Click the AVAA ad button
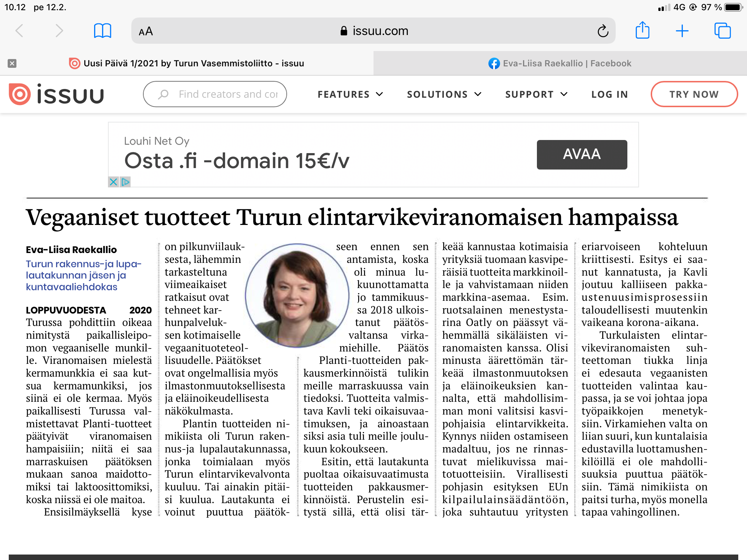 point(582,155)
